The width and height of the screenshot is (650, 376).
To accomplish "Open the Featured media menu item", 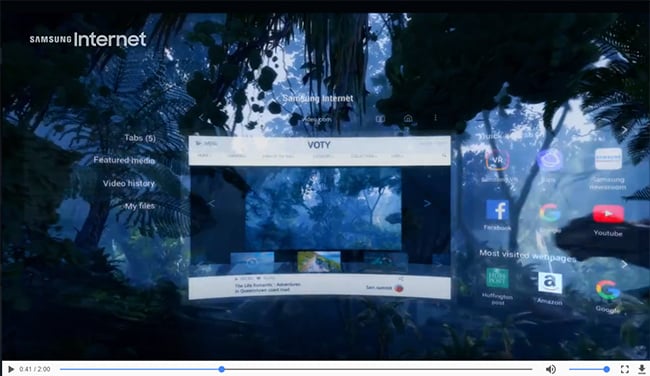I will 124,160.
